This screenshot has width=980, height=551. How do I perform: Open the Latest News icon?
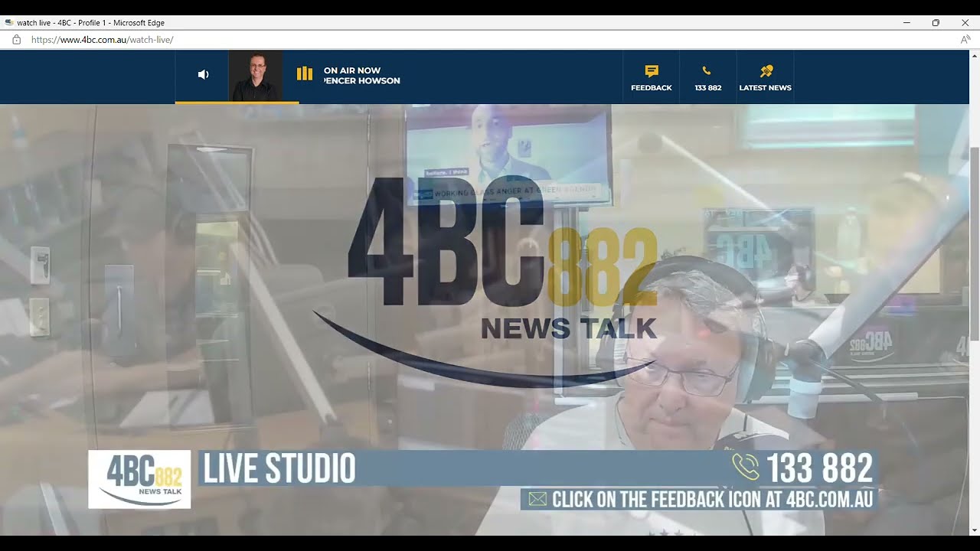point(766,71)
